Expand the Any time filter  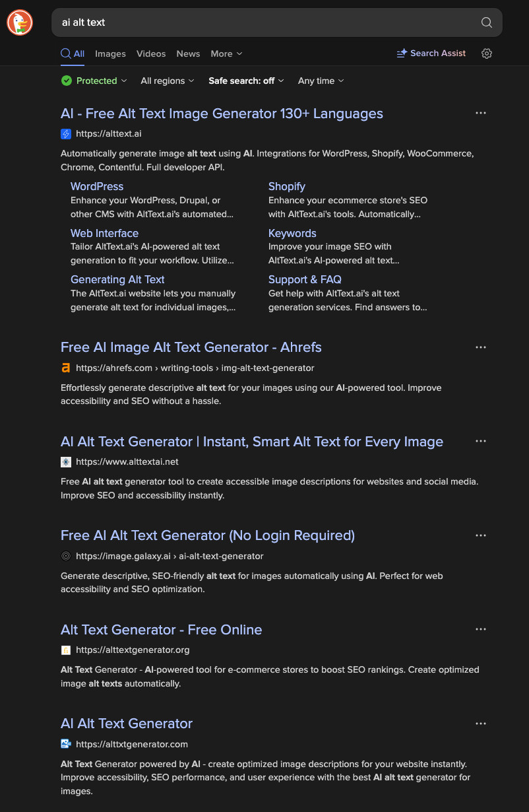tap(321, 81)
